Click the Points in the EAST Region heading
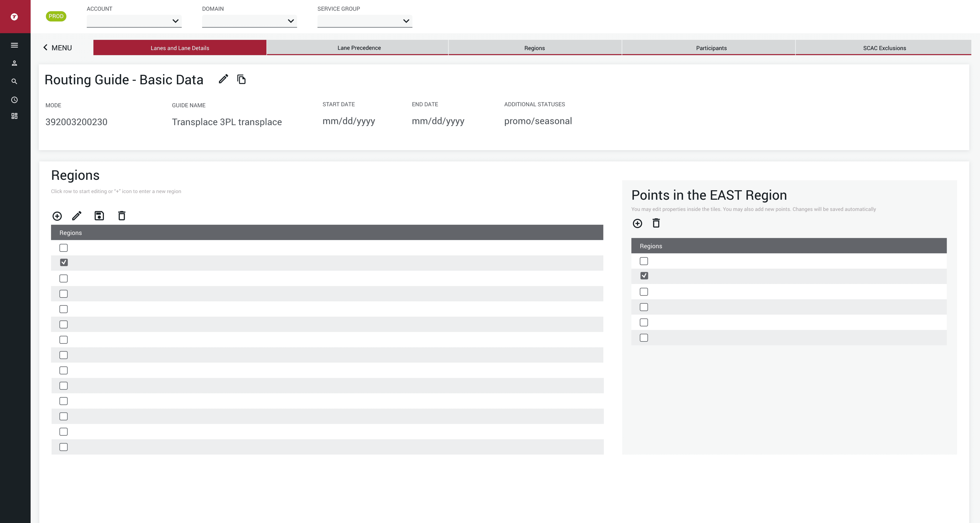980x523 pixels. [x=709, y=195]
